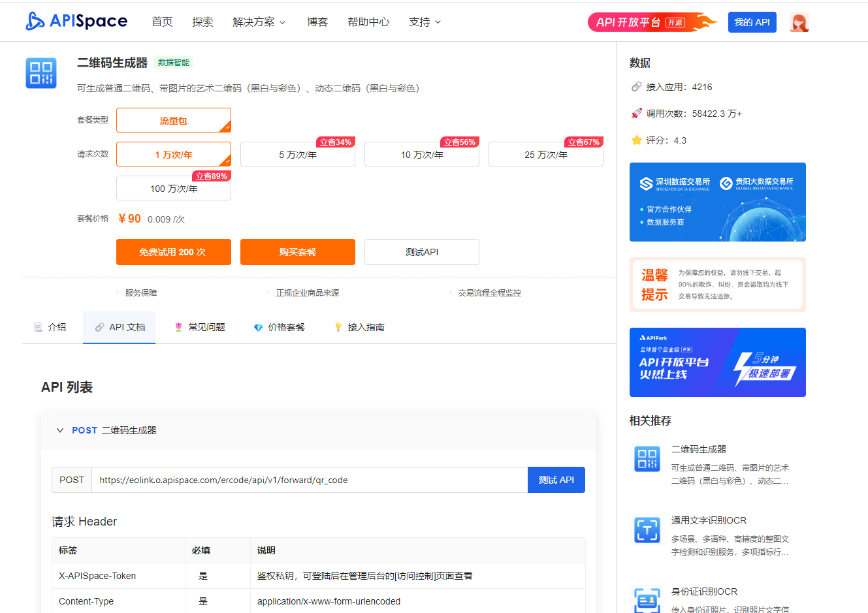Viewport: 868px width, 613px height.
Task: Open the user avatar profile
Action: pyautogui.click(x=799, y=22)
